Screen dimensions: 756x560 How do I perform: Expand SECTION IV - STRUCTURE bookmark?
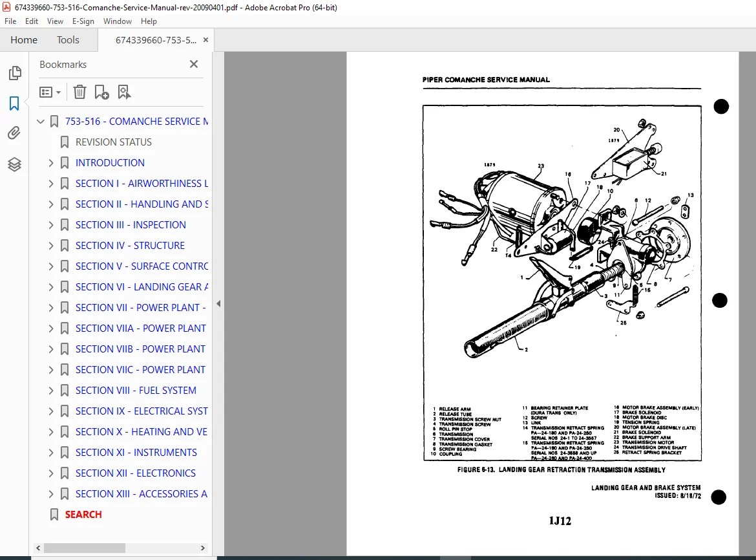pos(51,246)
